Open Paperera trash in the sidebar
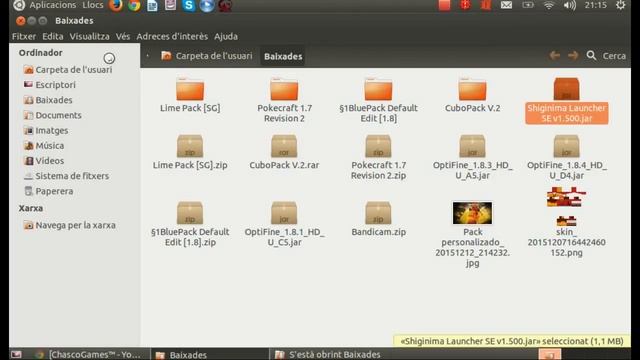The image size is (640, 360). 48,191
